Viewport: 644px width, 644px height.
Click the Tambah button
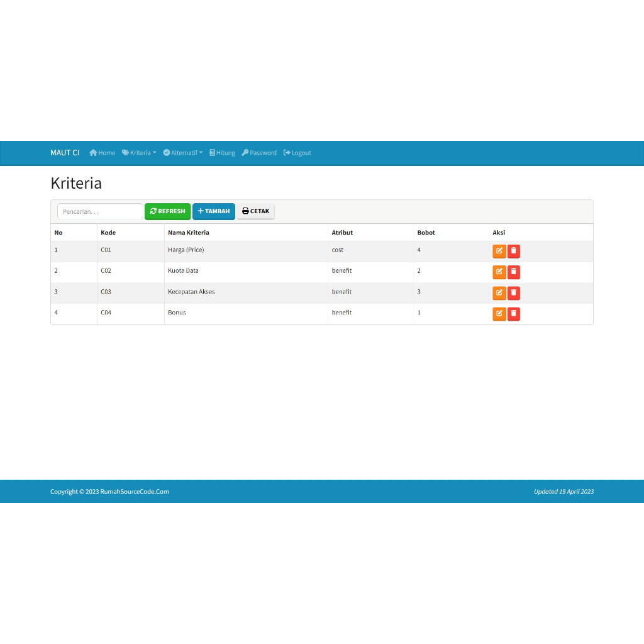(x=214, y=211)
